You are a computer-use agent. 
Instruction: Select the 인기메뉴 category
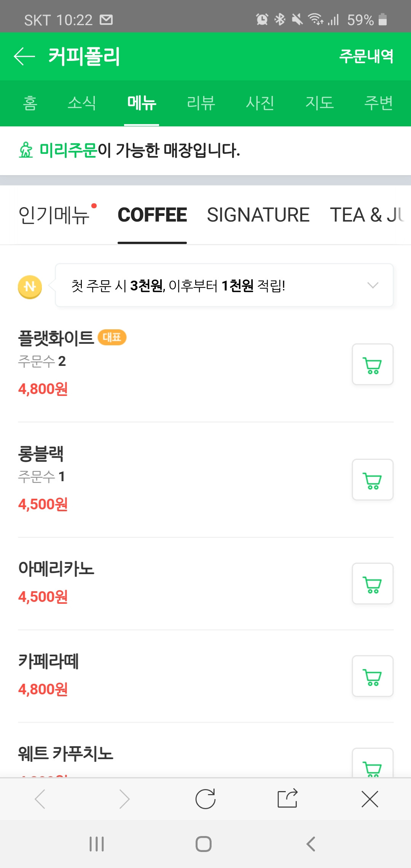point(54,215)
